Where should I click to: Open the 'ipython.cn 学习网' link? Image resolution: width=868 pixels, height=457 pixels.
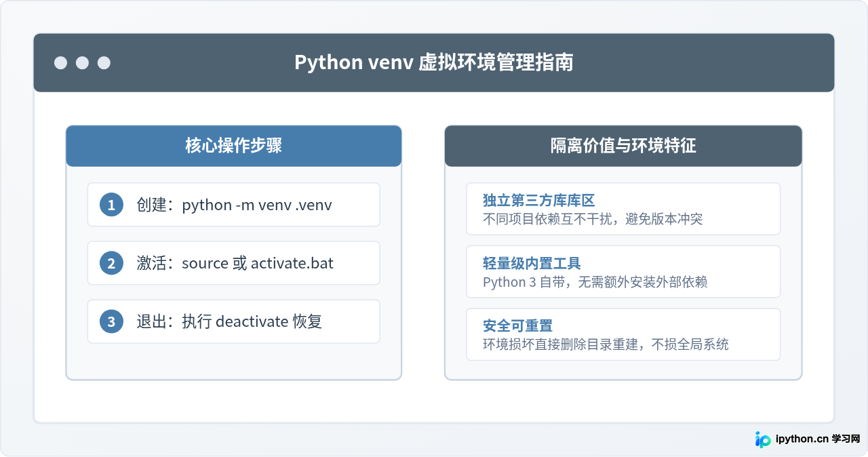click(818, 439)
